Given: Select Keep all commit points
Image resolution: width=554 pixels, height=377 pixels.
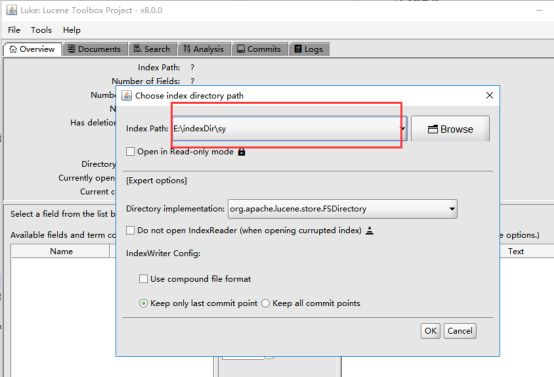Looking at the screenshot, I should click(x=265, y=303).
